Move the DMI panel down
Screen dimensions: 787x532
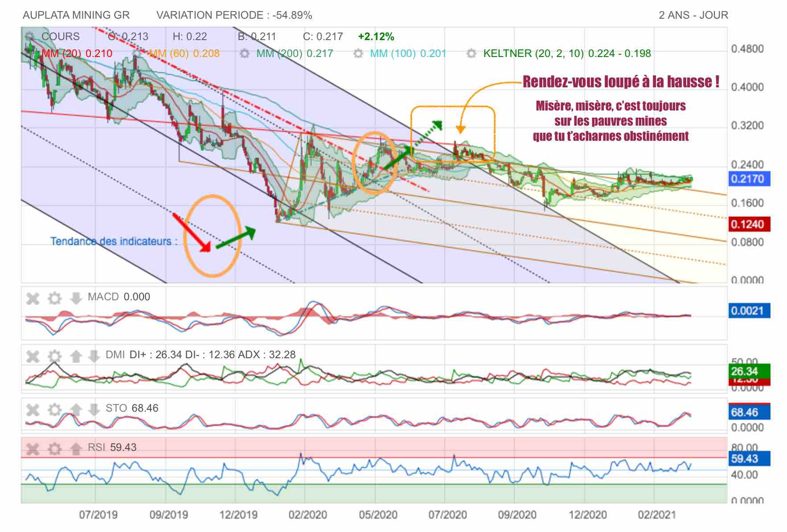(94, 356)
